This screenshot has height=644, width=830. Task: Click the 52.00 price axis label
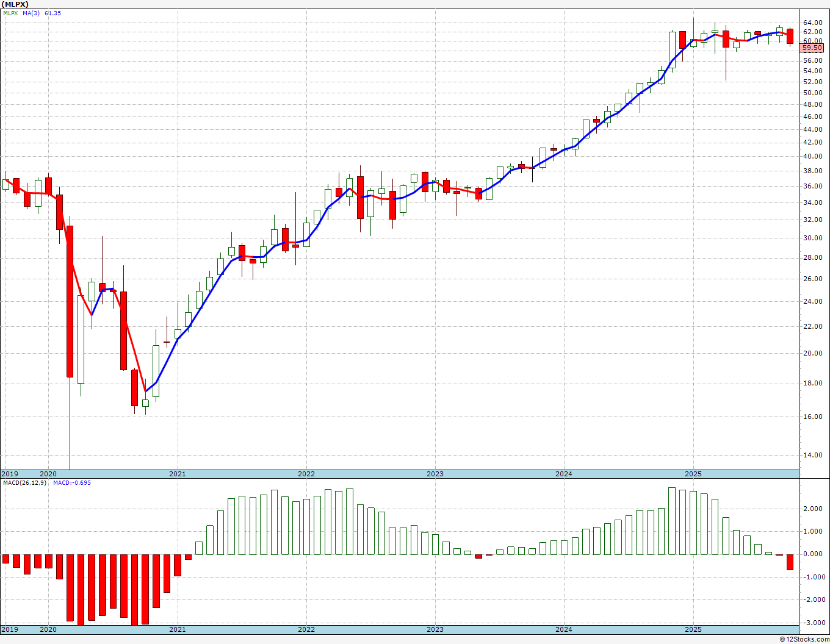812,82
